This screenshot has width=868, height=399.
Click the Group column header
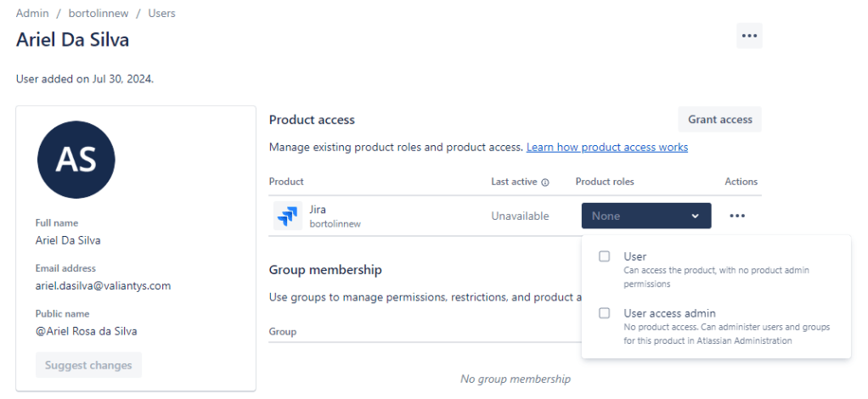point(283,331)
